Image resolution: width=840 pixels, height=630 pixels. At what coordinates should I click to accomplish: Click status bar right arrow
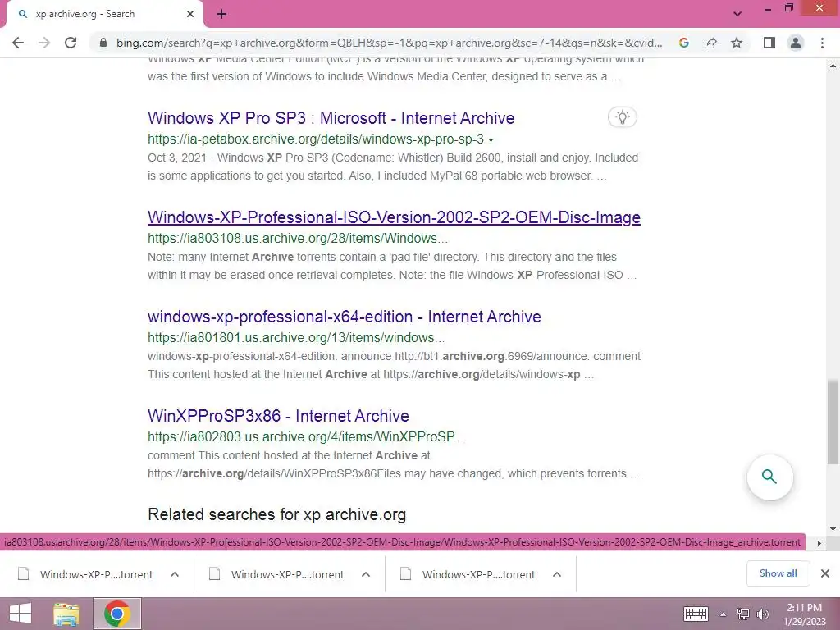pos(819,543)
